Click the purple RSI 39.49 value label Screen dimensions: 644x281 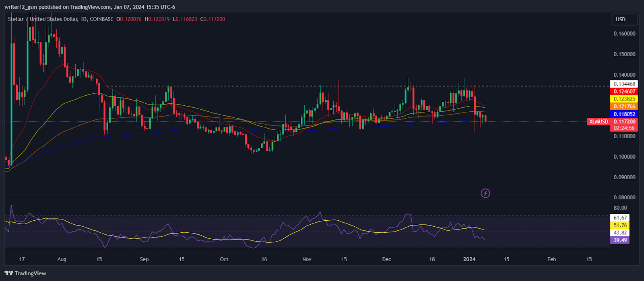point(620,240)
